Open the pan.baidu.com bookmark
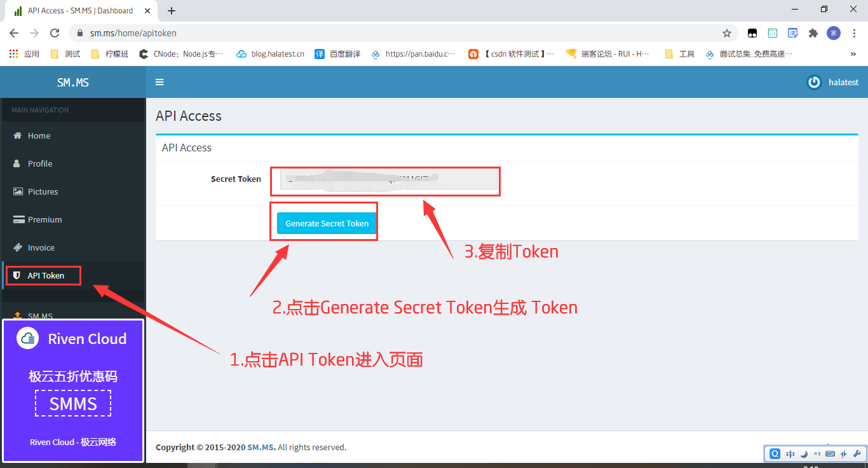This screenshot has width=868, height=468. click(x=414, y=54)
